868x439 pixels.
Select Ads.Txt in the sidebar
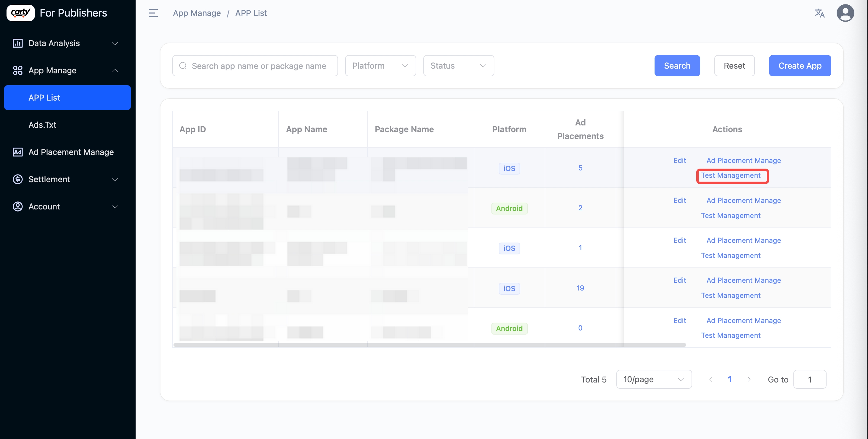click(x=42, y=125)
